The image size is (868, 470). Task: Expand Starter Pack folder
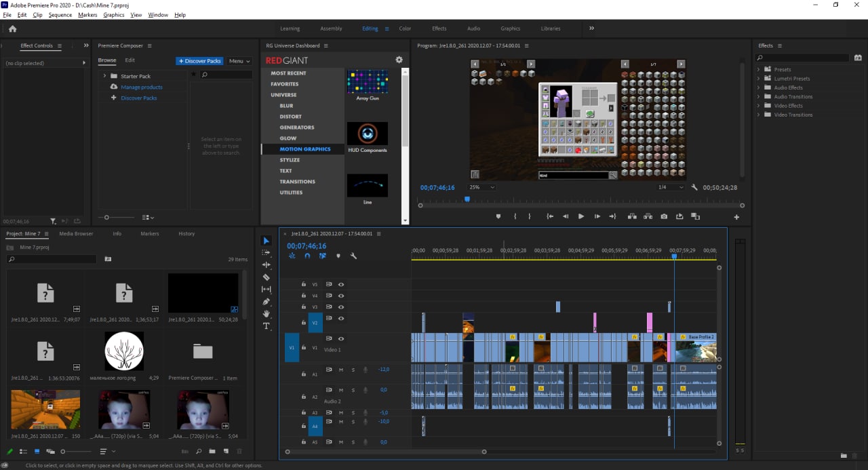click(x=104, y=76)
